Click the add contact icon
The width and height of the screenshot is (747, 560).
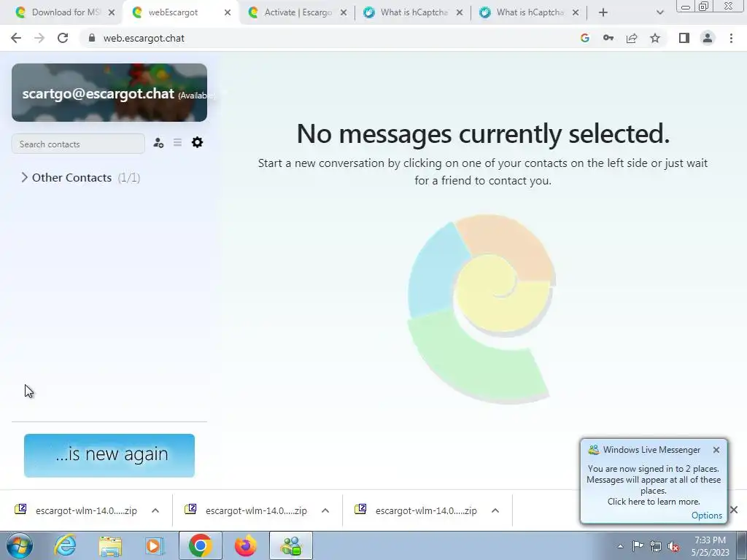tap(158, 142)
